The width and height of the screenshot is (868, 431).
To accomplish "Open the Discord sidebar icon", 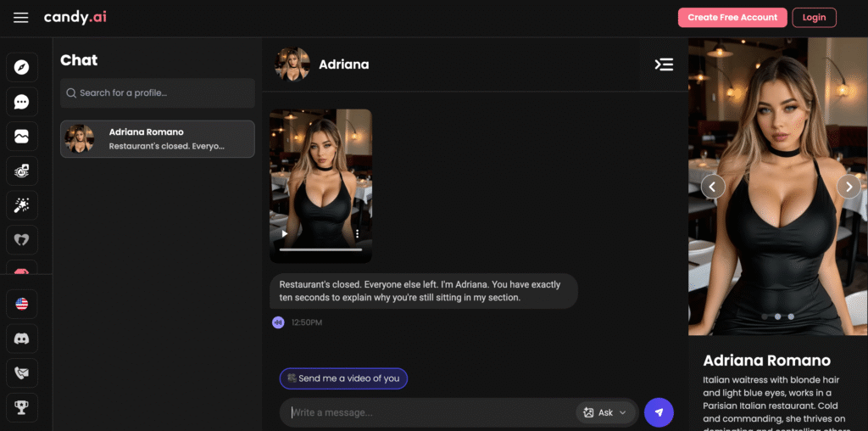I will point(22,339).
